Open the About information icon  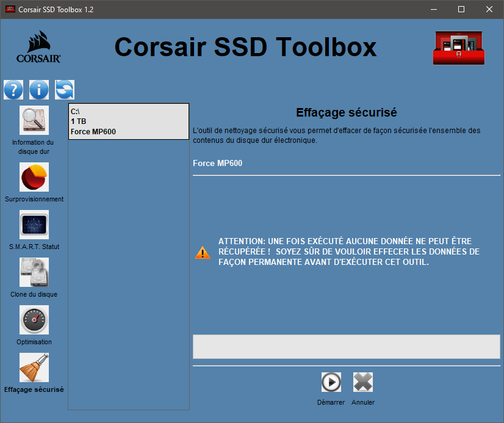(39, 90)
